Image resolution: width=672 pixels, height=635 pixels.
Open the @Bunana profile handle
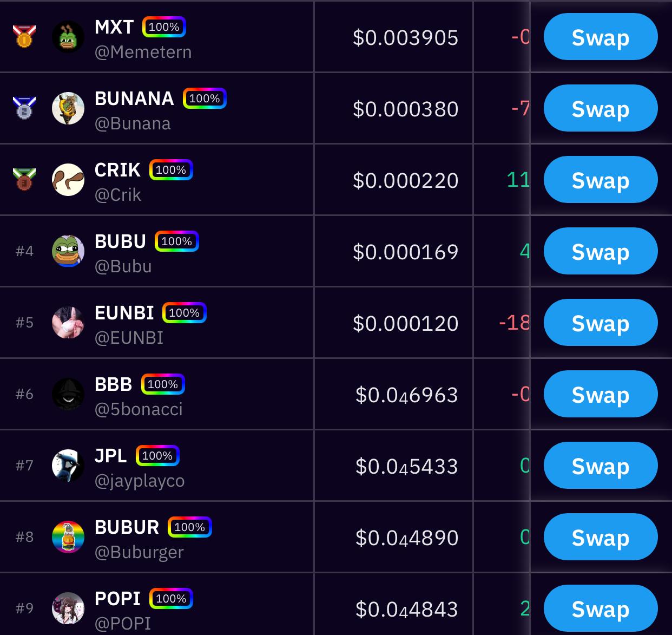133,123
